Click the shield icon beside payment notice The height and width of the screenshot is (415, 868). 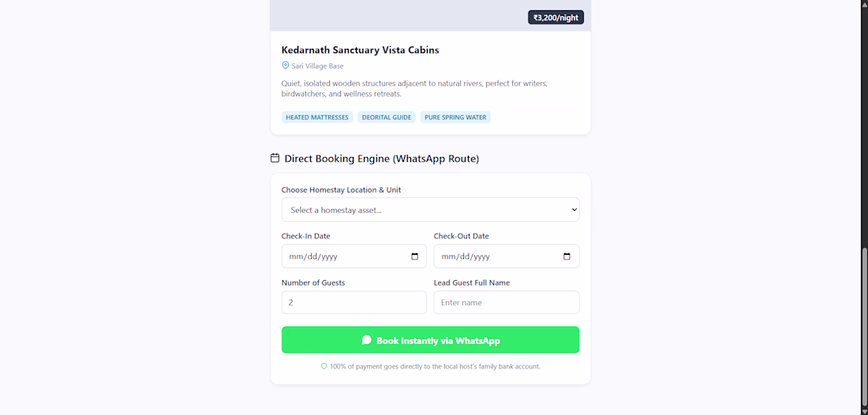coord(324,366)
